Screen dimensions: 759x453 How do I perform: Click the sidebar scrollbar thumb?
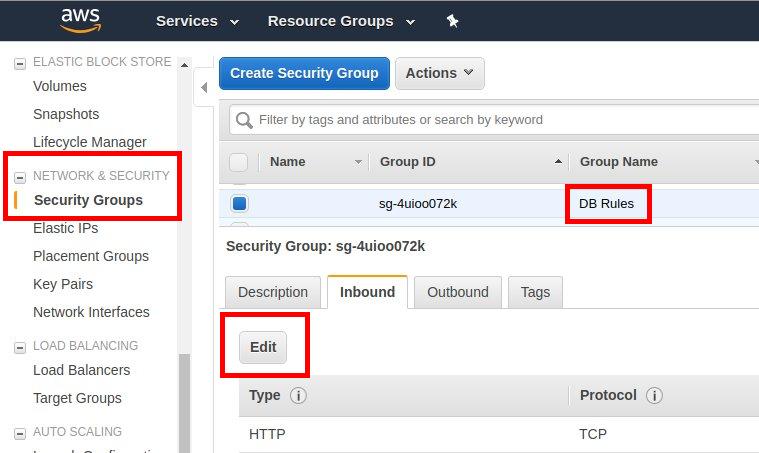click(184, 403)
